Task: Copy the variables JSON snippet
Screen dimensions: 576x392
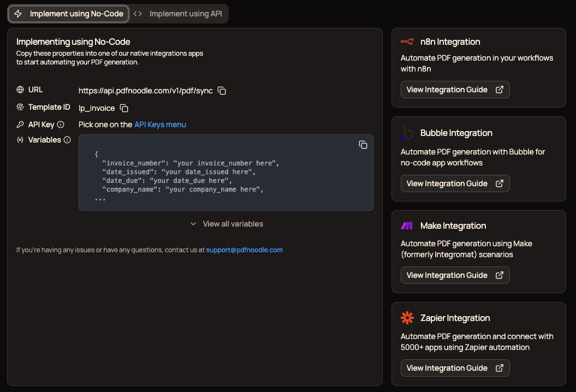Action: [363, 144]
